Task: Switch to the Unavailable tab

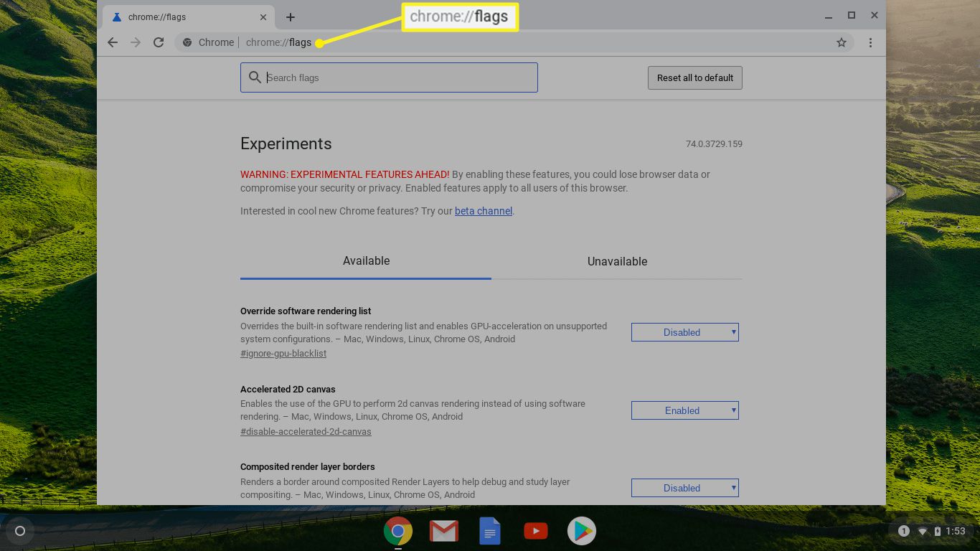Action: point(617,261)
